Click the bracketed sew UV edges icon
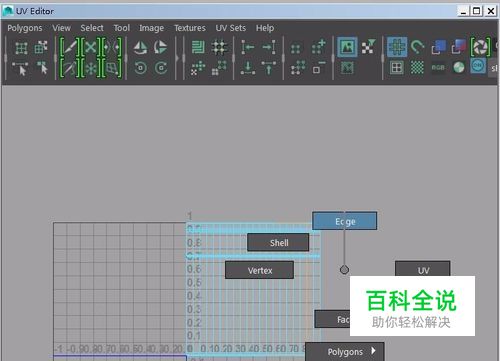The image size is (500, 361). pos(112,47)
